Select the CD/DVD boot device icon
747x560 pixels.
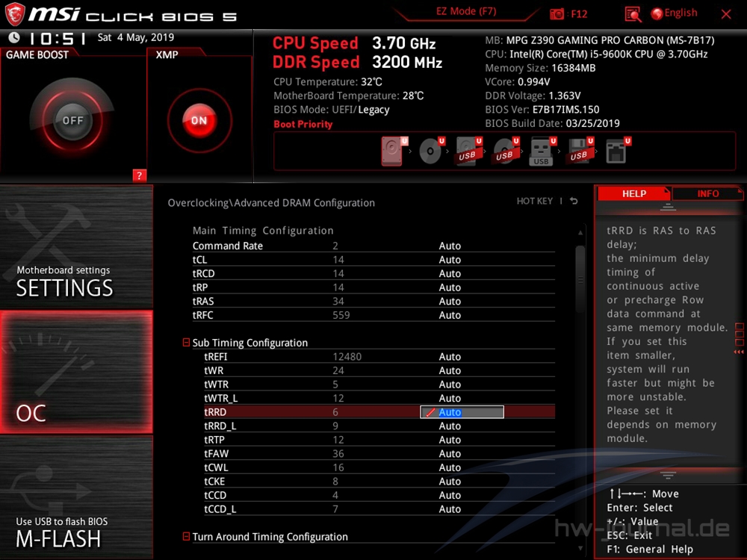(431, 152)
